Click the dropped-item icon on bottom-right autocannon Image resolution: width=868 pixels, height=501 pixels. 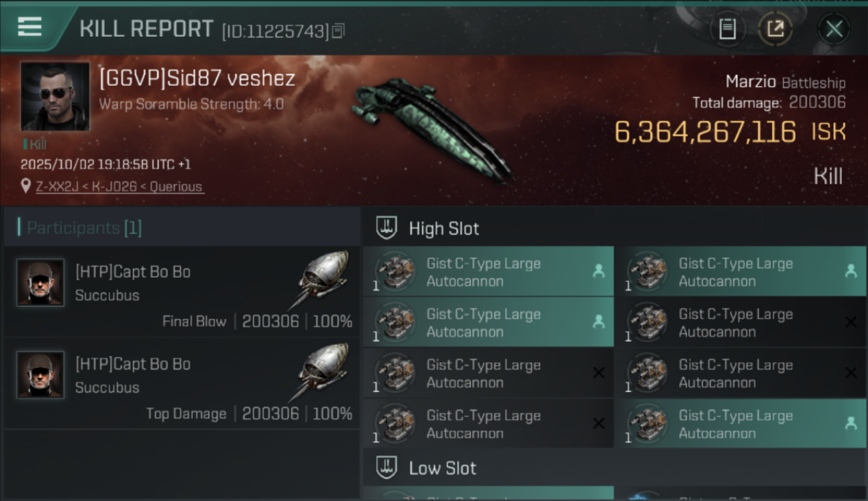(850, 424)
